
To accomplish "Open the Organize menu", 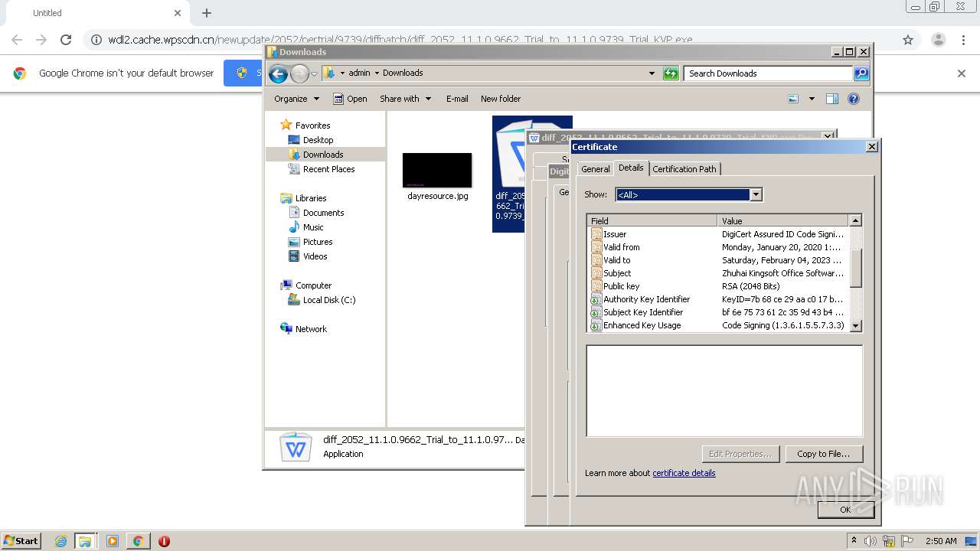I will pos(296,99).
